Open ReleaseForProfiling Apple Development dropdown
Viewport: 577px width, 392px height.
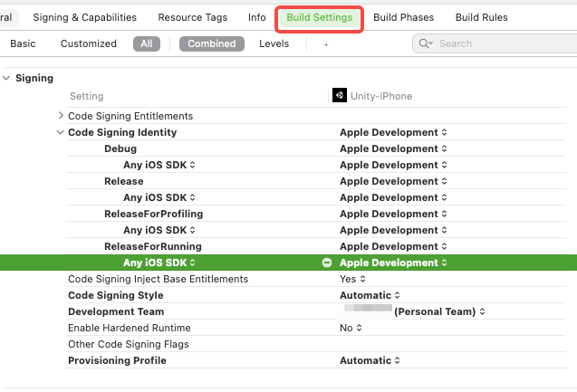click(393, 214)
